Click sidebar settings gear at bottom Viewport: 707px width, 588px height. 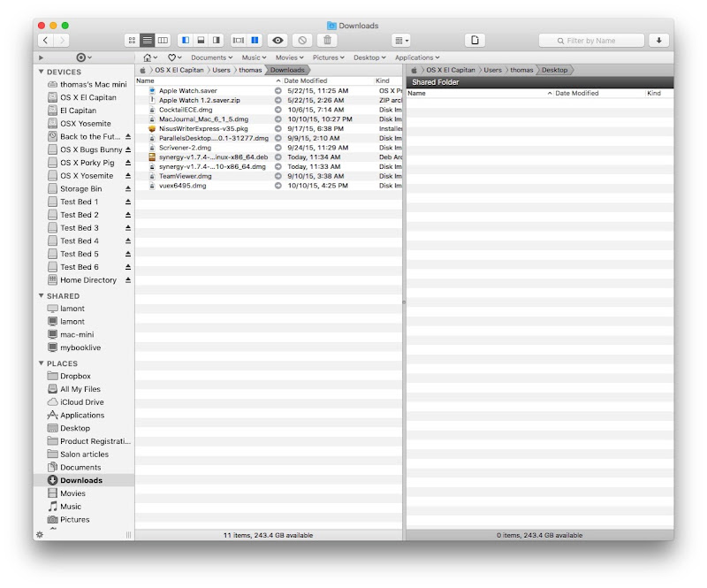click(x=40, y=535)
